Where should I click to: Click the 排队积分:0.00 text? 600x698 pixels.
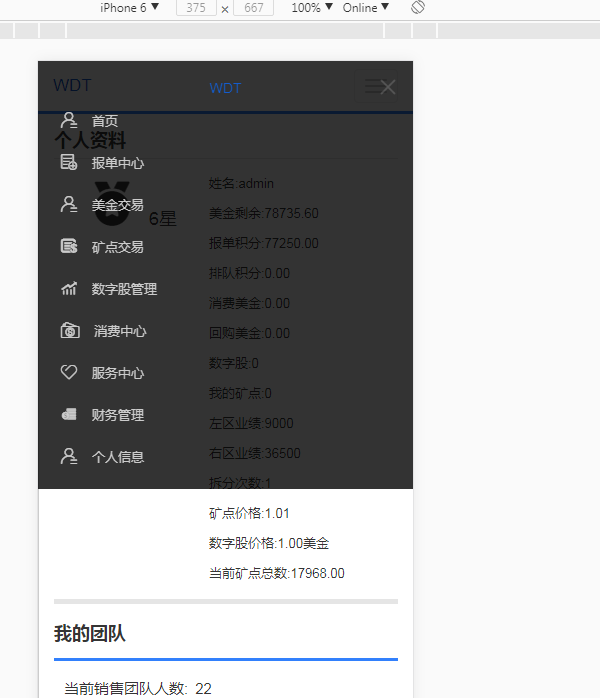click(x=249, y=273)
